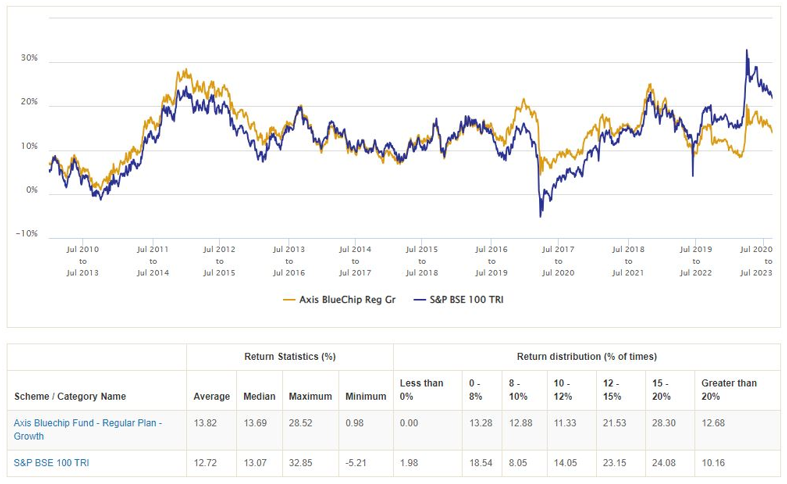Toggle Axis BlueChip Reg Gr legend entry

click(339, 300)
